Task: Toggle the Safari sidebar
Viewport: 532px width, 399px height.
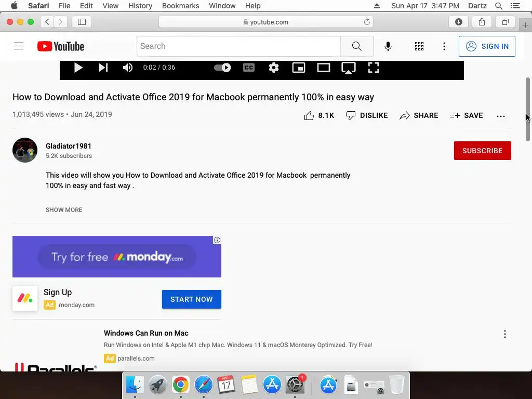Action: pos(82,22)
